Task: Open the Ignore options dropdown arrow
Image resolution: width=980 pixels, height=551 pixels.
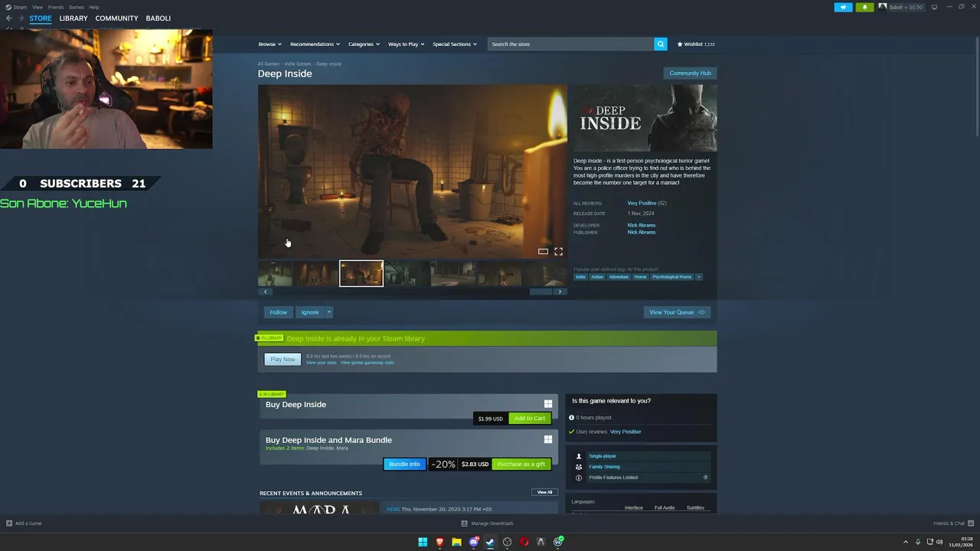Action: tap(329, 312)
